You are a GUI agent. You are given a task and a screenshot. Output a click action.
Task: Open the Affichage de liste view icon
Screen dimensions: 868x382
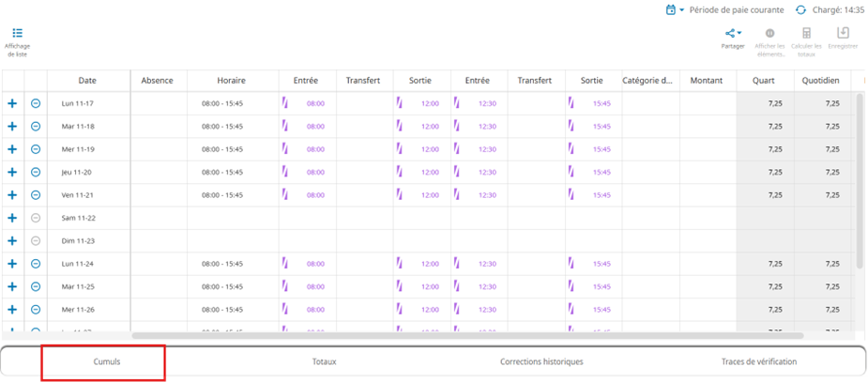[17, 34]
